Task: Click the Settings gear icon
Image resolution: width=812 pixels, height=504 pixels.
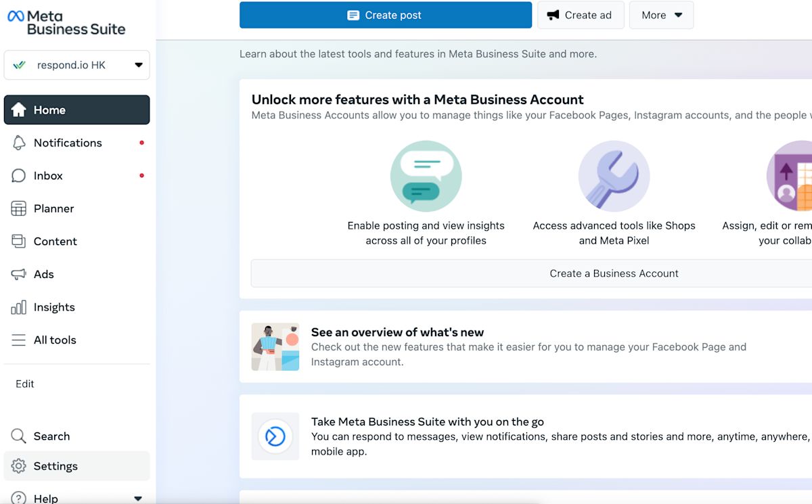Action: (x=19, y=466)
